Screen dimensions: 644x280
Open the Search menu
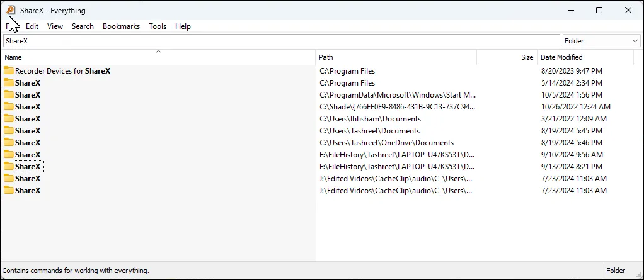point(83,26)
